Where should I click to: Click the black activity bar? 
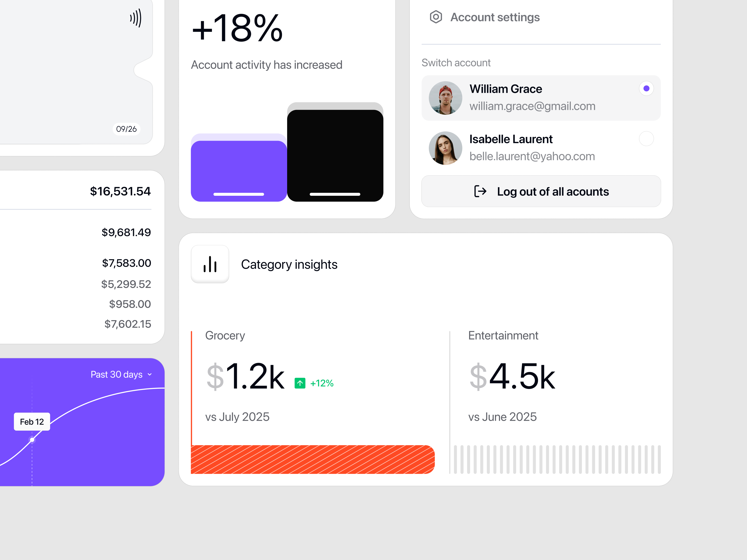pos(335,156)
